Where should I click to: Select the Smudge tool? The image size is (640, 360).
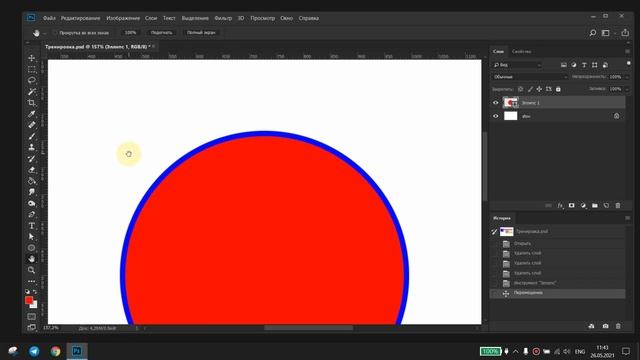[x=31, y=192]
